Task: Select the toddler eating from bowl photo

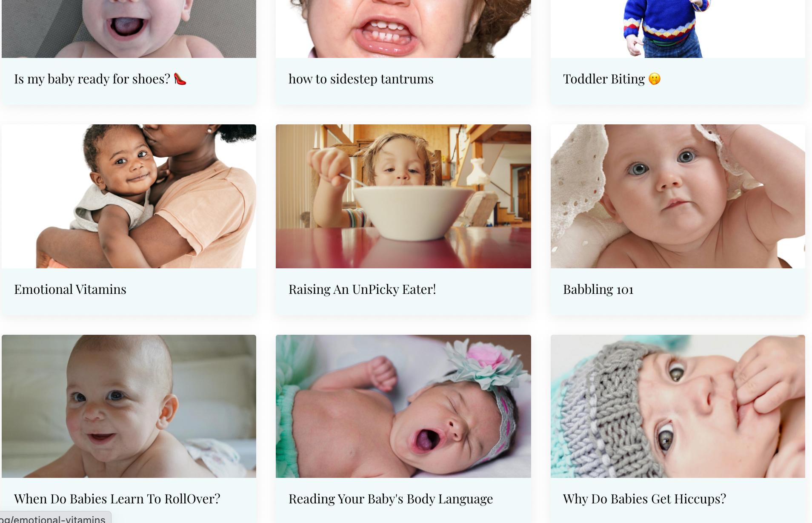Action: 403,196
